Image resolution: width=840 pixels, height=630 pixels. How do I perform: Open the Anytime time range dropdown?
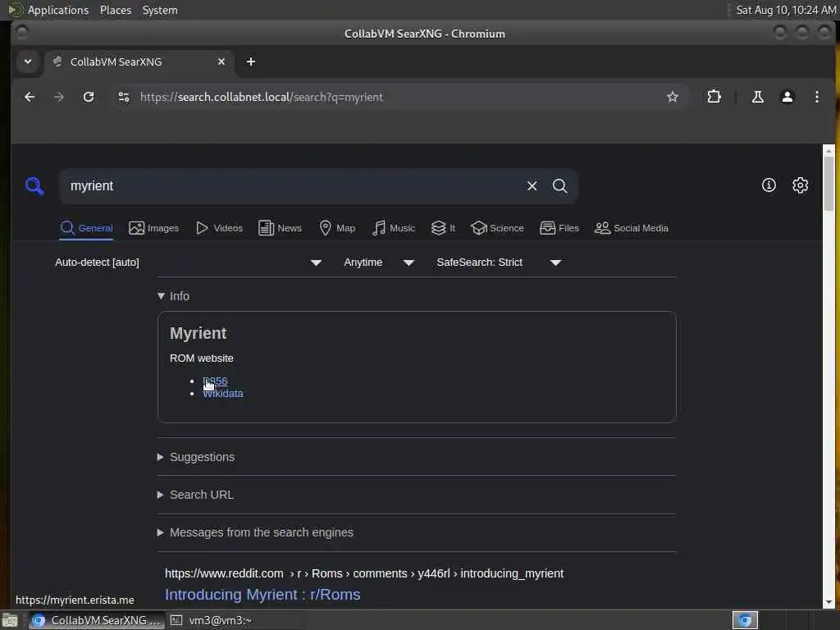(378, 262)
